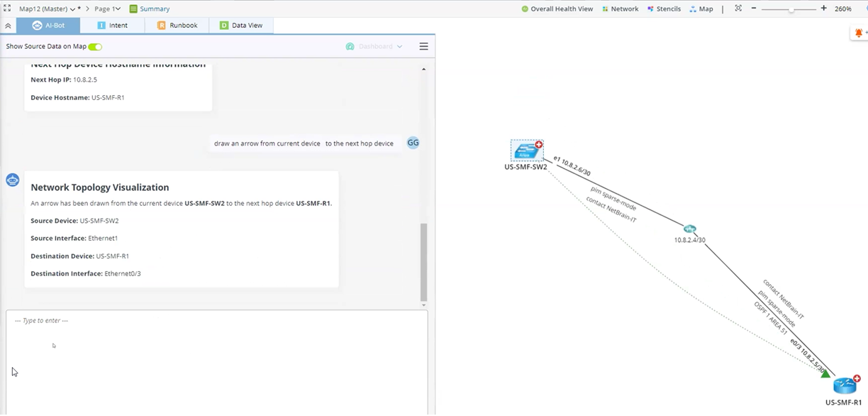Click the 'Type to enter' input field
Image resolution: width=868 pixels, height=416 pixels.
[217, 361]
